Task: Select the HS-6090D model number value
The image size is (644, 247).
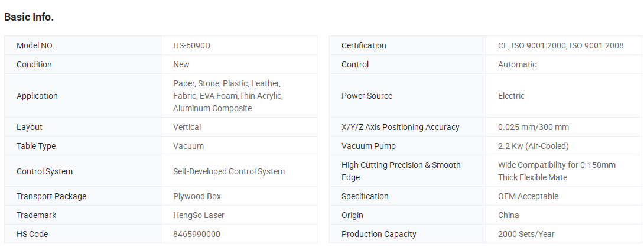Action: tap(191, 45)
